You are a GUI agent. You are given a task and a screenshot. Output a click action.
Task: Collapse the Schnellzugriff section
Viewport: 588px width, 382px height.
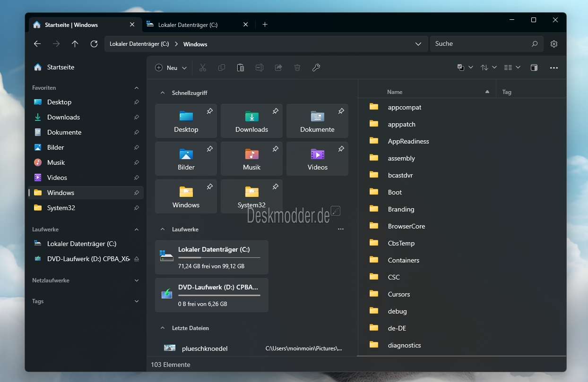(163, 93)
